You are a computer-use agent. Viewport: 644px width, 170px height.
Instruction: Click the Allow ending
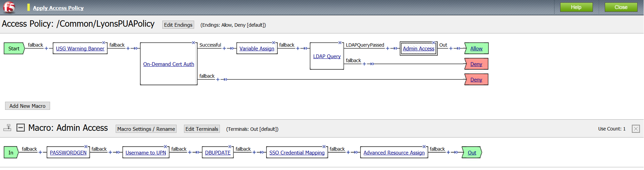pyautogui.click(x=476, y=49)
